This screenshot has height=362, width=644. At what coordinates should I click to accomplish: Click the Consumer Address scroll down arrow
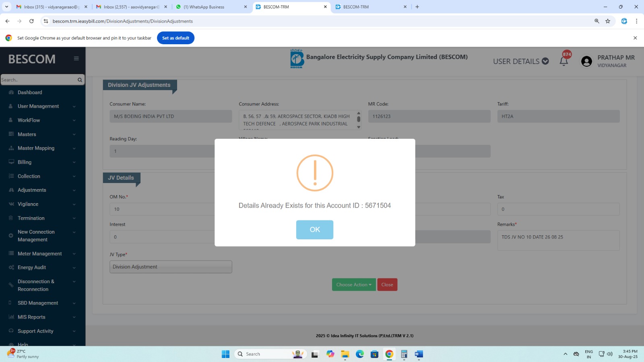(x=359, y=127)
